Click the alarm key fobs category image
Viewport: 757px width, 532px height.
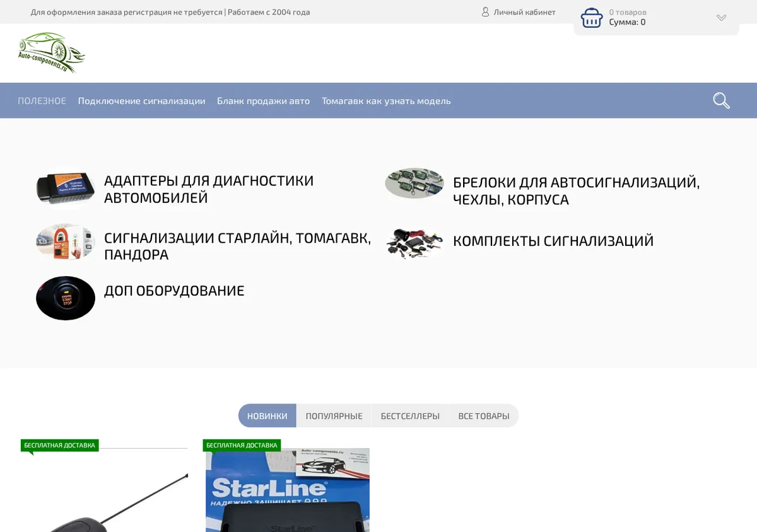[x=414, y=183]
